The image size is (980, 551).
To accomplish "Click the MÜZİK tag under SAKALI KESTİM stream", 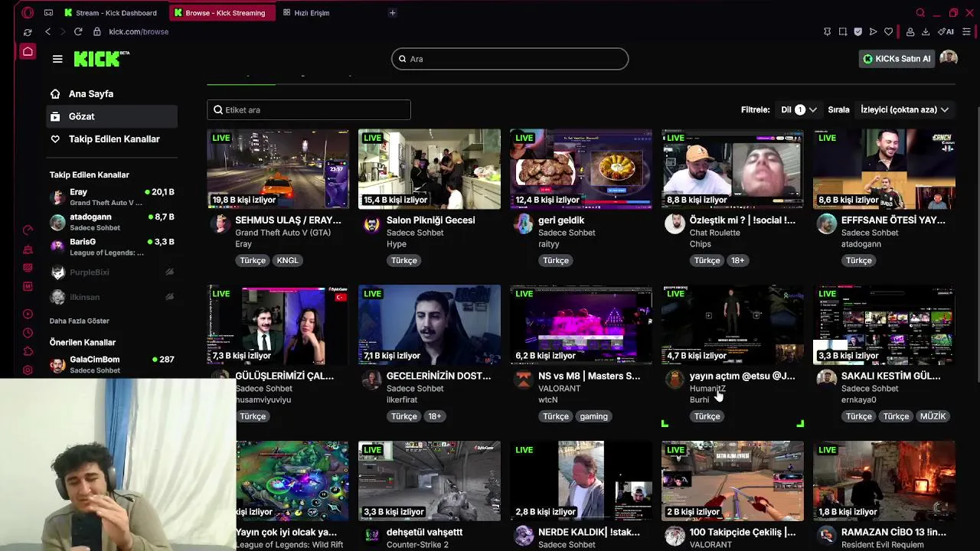I will click(933, 416).
